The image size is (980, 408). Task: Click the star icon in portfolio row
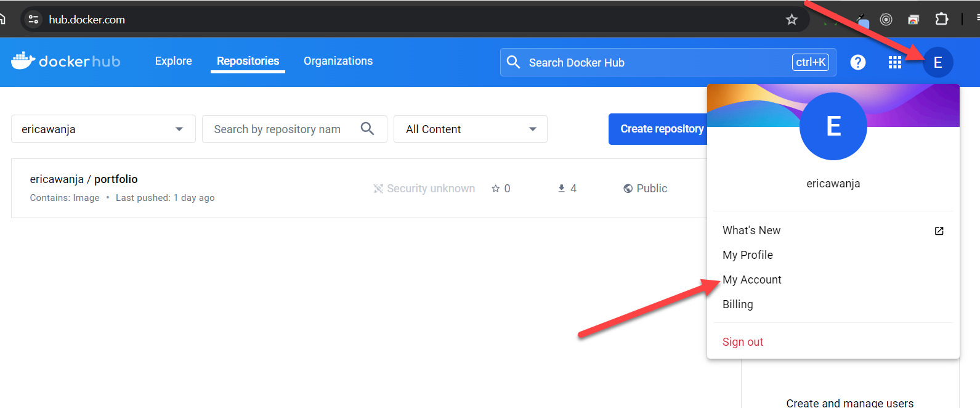tap(495, 189)
